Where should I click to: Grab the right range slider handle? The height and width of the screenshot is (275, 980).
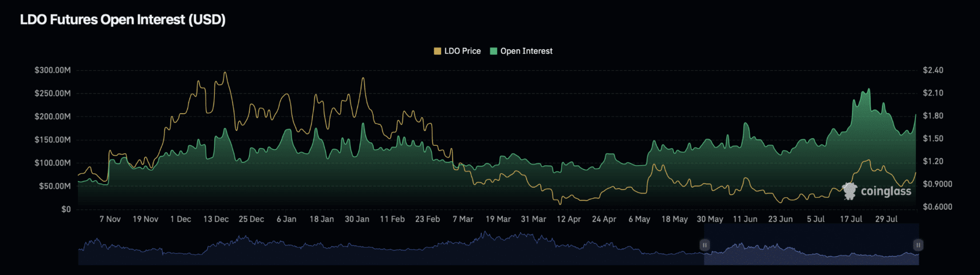pos(918,245)
